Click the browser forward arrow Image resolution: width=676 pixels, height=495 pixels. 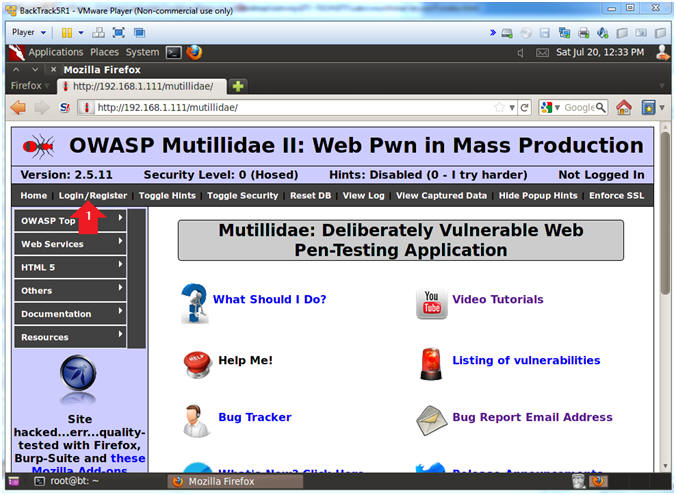42,107
